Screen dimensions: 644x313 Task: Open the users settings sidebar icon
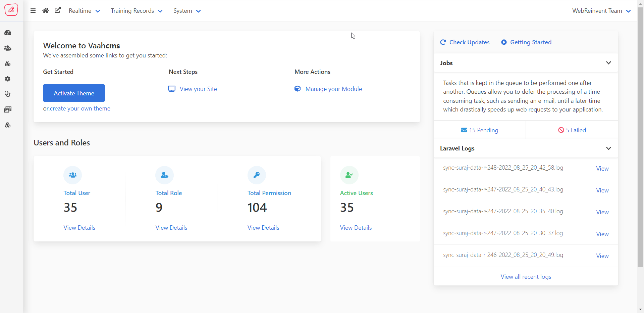tap(8, 48)
